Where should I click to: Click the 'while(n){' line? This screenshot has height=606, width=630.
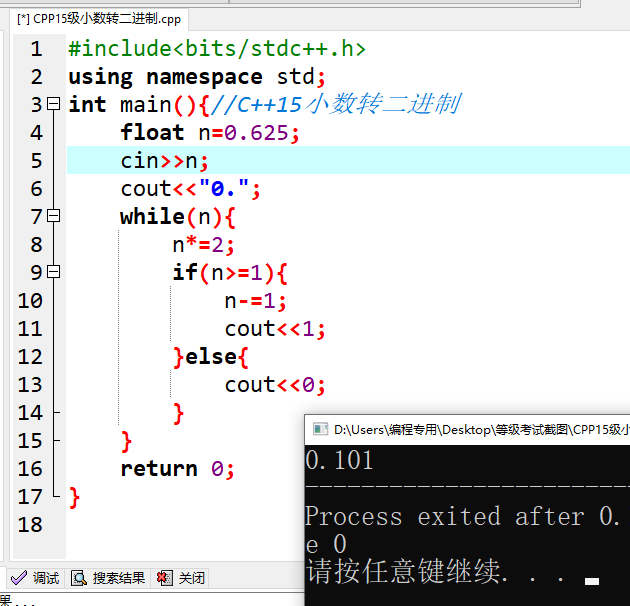178,217
